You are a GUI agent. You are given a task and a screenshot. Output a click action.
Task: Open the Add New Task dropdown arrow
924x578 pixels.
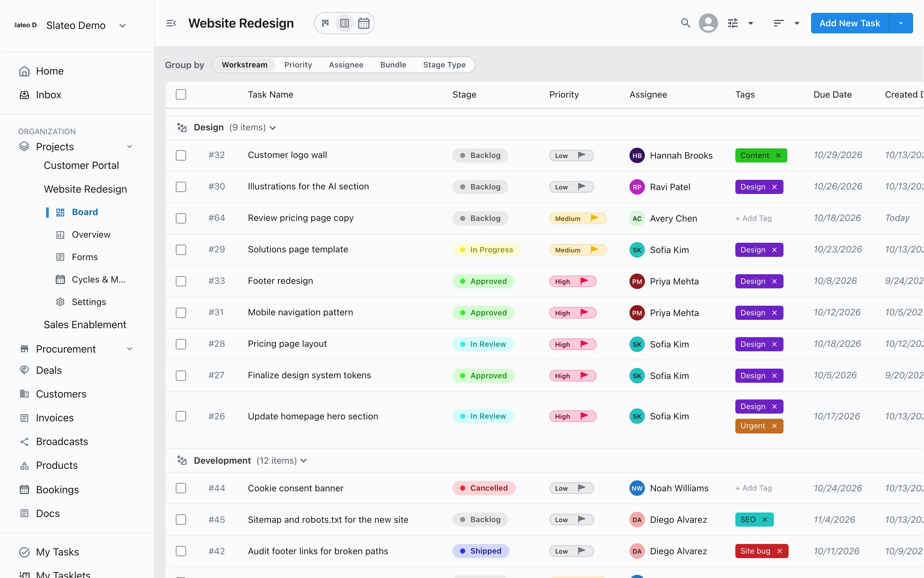tap(901, 23)
